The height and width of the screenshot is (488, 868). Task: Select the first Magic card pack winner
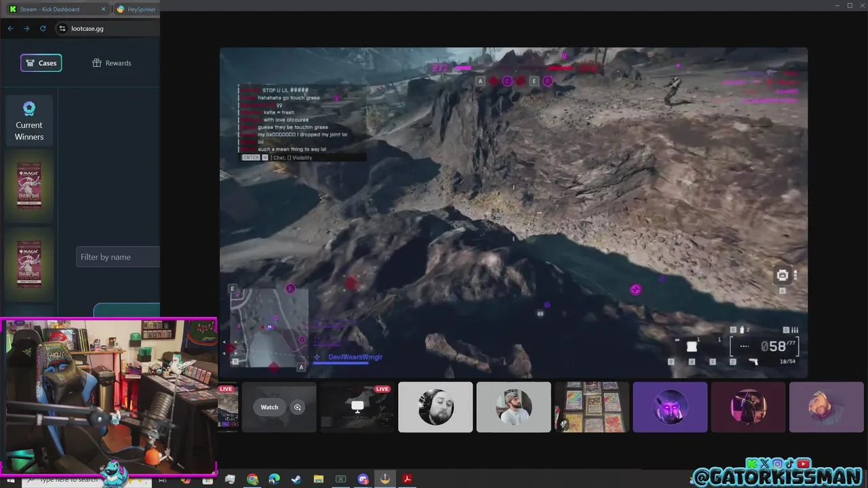coord(29,185)
